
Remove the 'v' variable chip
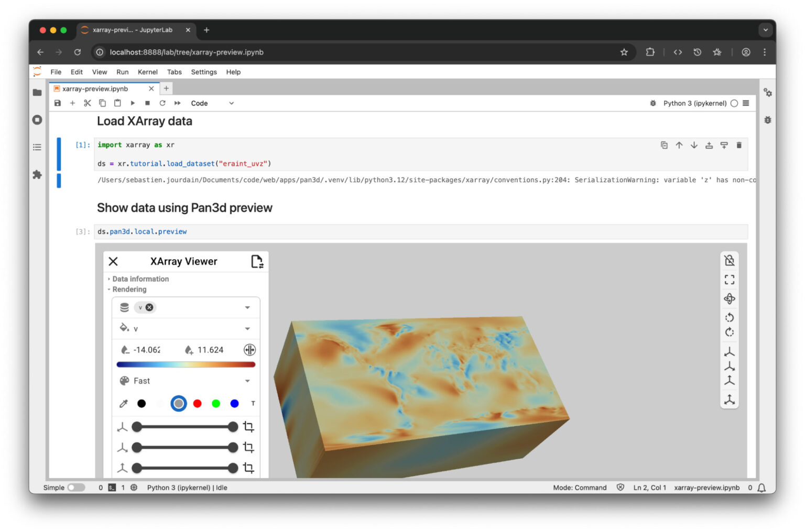(x=150, y=307)
